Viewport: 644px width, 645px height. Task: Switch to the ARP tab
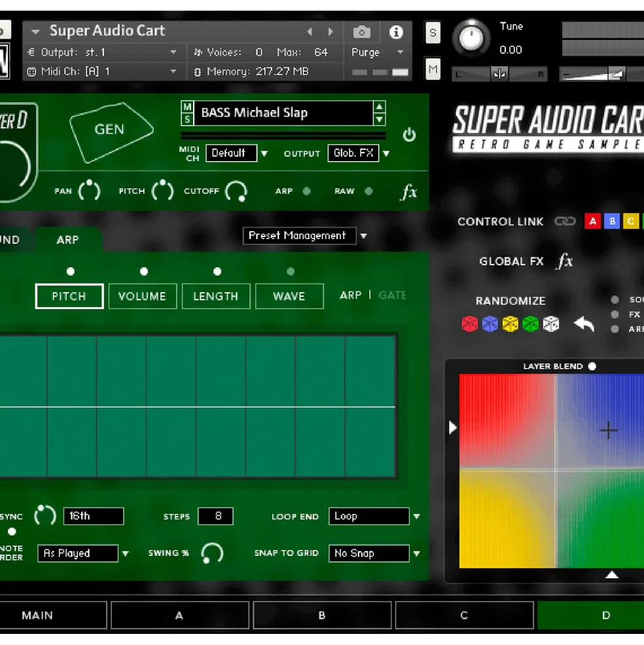click(68, 240)
